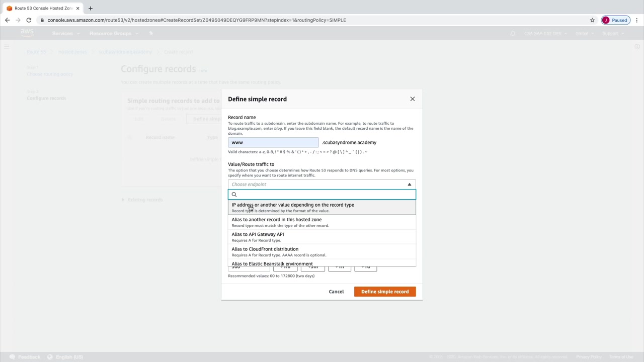Image resolution: width=644 pixels, height=362 pixels.
Task: Open the Support menu
Action: [x=612, y=34]
